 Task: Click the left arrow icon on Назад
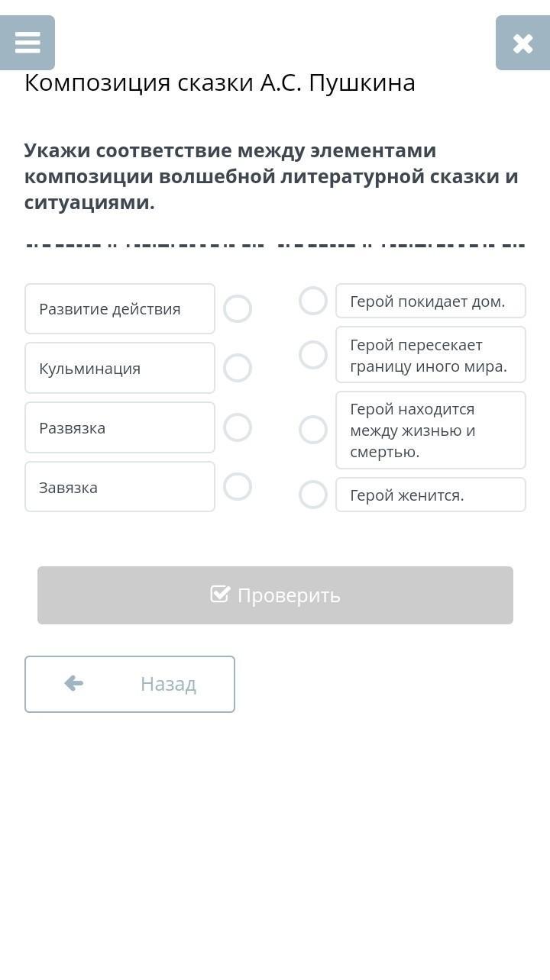coord(74,683)
